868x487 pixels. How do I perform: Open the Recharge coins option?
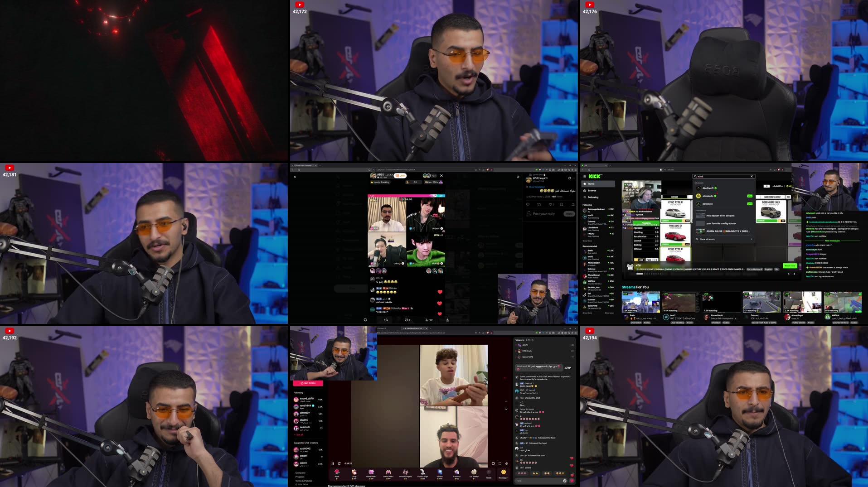tap(503, 474)
